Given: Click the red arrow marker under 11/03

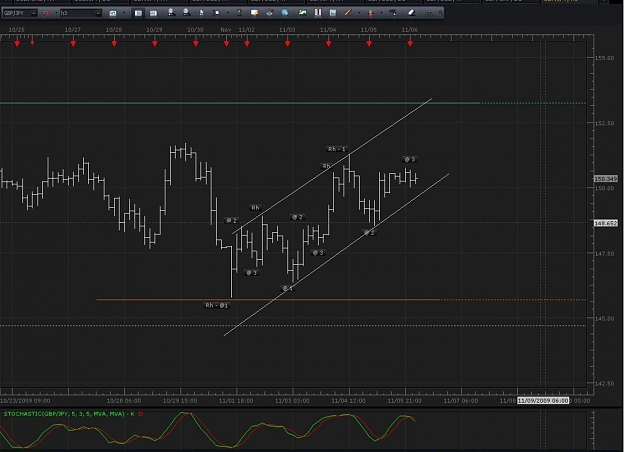Looking at the screenshot, I should tap(288, 43).
